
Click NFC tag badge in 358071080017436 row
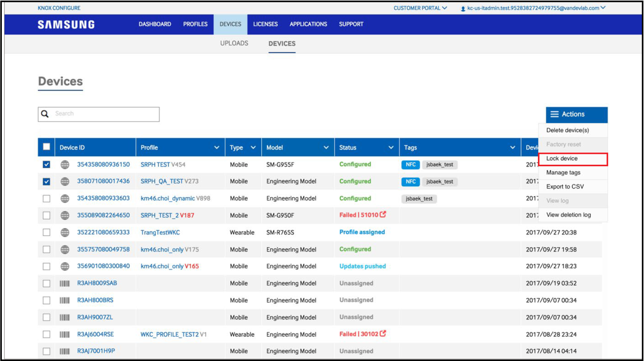pyautogui.click(x=411, y=182)
